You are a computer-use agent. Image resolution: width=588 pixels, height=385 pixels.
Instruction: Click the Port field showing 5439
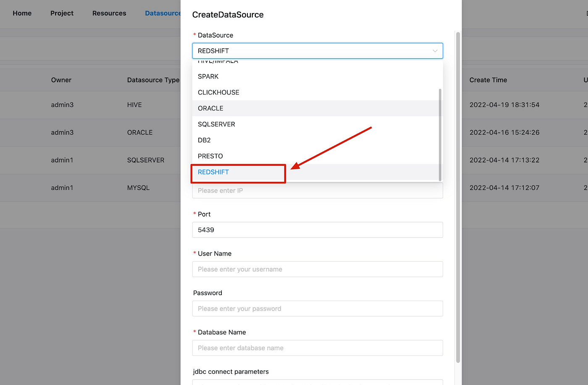click(x=318, y=230)
